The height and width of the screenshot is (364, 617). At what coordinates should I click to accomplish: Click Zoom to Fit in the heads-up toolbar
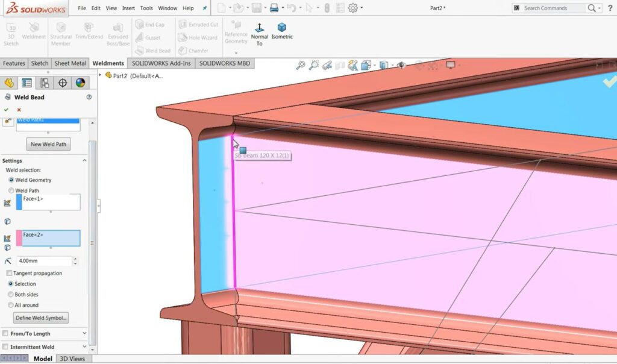coord(300,64)
